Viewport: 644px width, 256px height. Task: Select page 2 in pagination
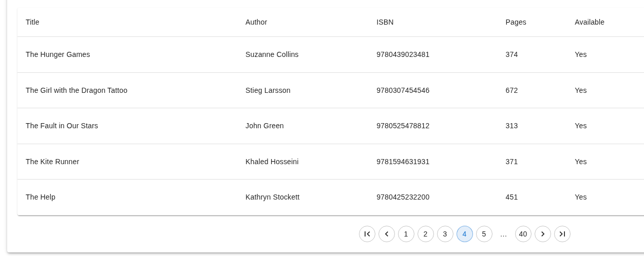(426, 234)
